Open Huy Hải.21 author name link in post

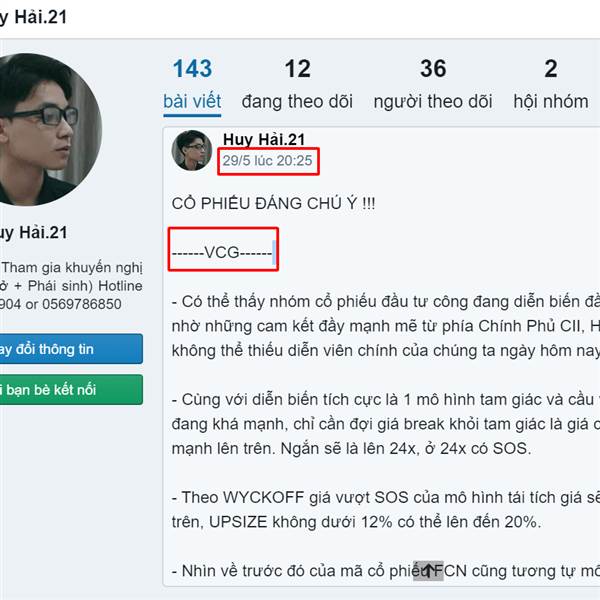264,139
